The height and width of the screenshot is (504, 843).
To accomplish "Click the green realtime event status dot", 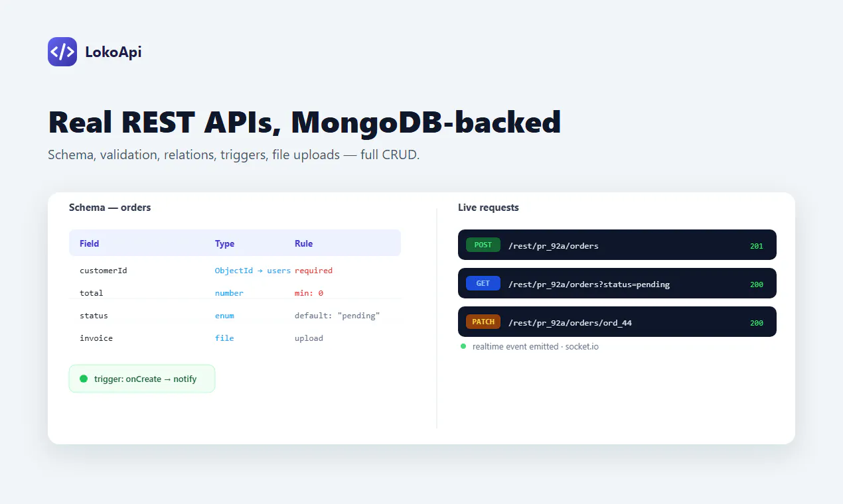I will coord(463,346).
